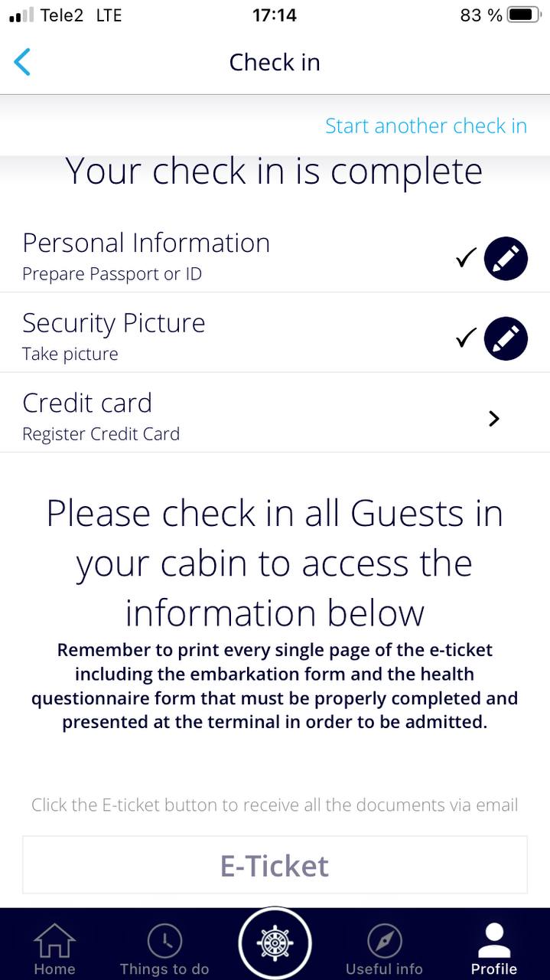Image resolution: width=550 pixels, height=980 pixels.
Task: Expand Credit card chevron arrow
Action: (x=494, y=418)
